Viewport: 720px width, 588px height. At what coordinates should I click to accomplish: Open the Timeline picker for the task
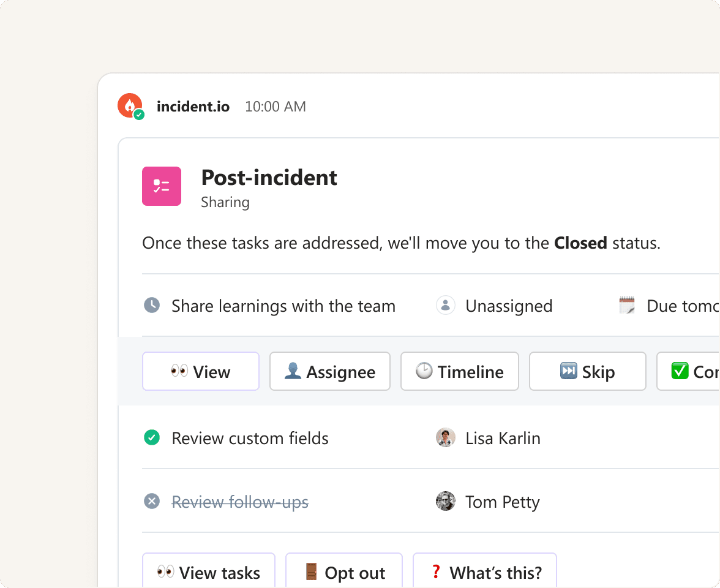pyautogui.click(x=459, y=371)
